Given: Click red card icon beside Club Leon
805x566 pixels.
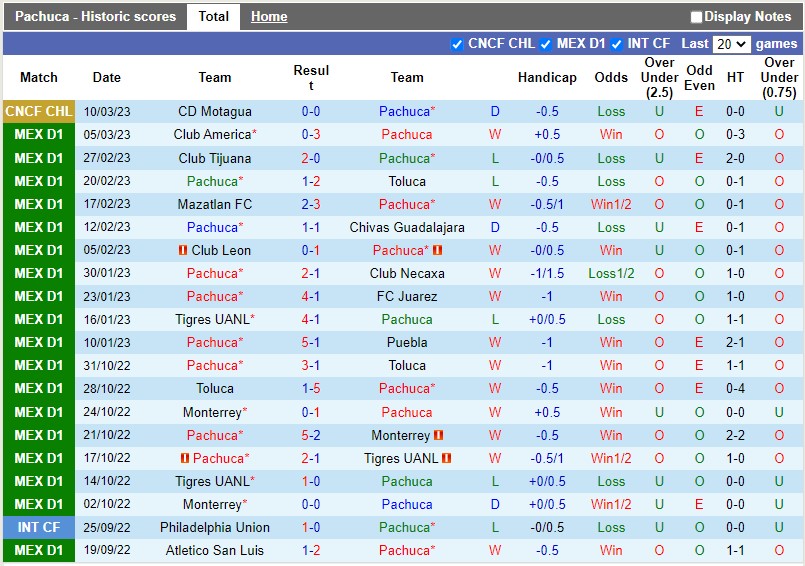Looking at the screenshot, I should coord(182,250).
